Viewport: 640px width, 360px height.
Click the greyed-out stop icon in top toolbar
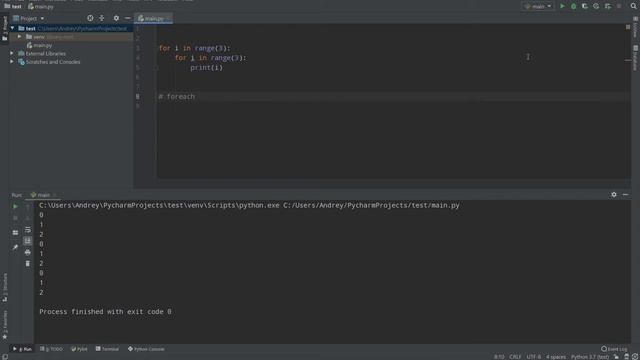619,6
